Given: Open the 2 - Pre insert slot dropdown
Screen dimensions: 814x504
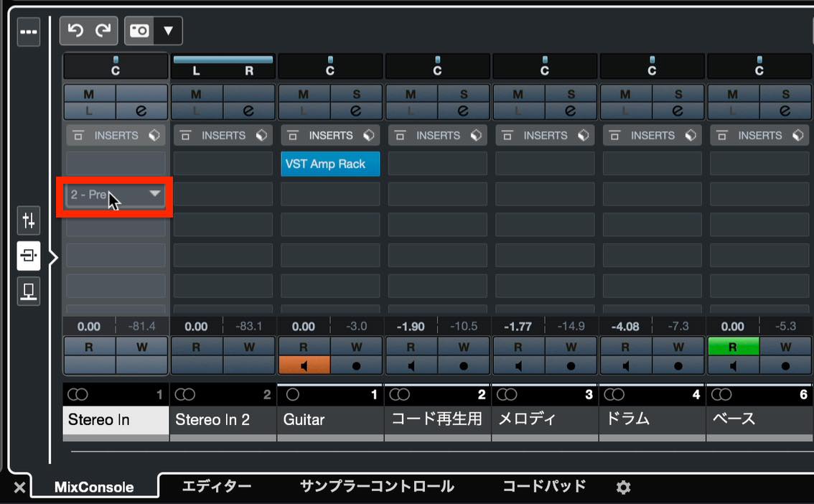Looking at the screenshot, I should tap(154, 194).
